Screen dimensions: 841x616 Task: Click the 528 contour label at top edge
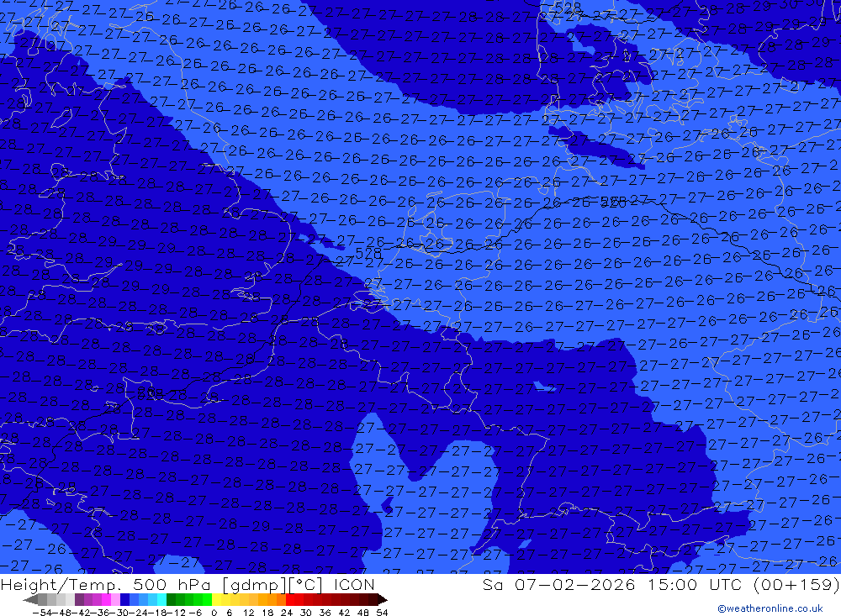[568, 8]
